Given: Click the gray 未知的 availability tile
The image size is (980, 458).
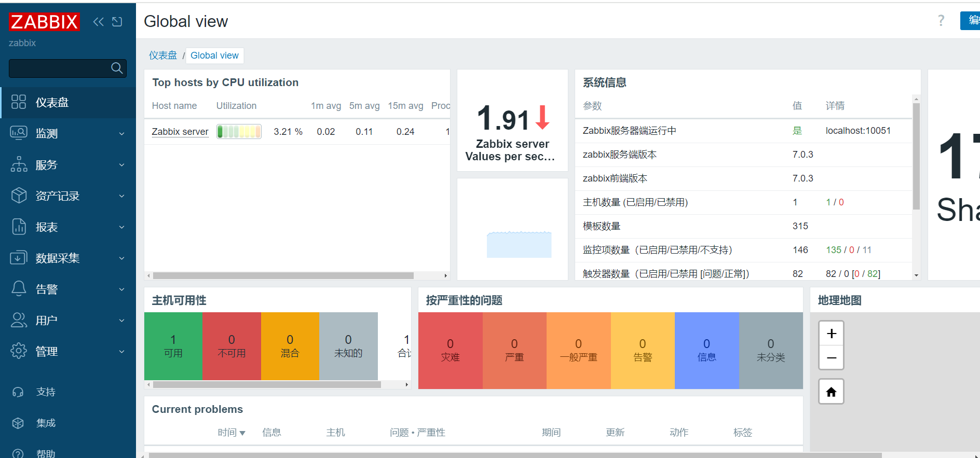Looking at the screenshot, I should (348, 346).
